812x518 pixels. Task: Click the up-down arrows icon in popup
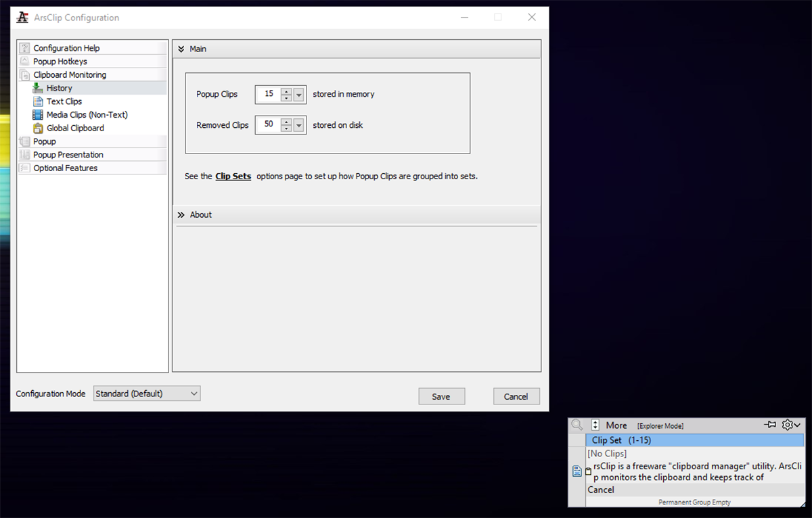pos(595,425)
